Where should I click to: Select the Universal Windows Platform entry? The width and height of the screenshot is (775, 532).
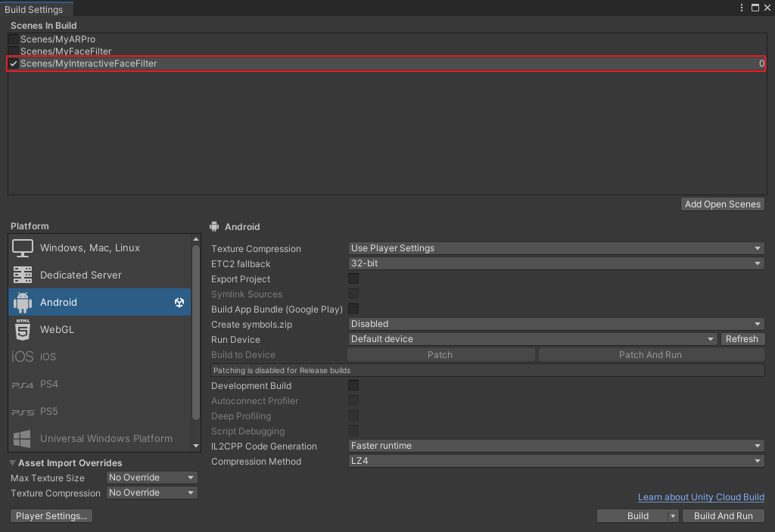(x=99, y=439)
